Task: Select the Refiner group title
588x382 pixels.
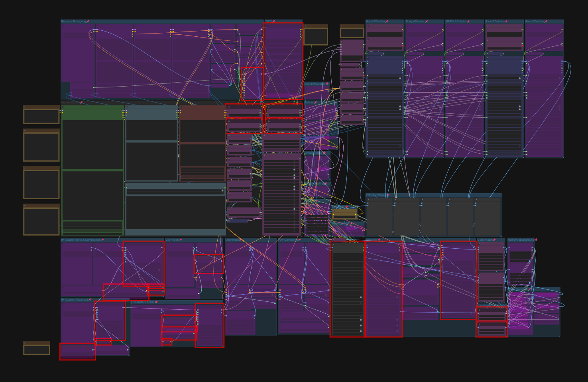Action: 309,103
